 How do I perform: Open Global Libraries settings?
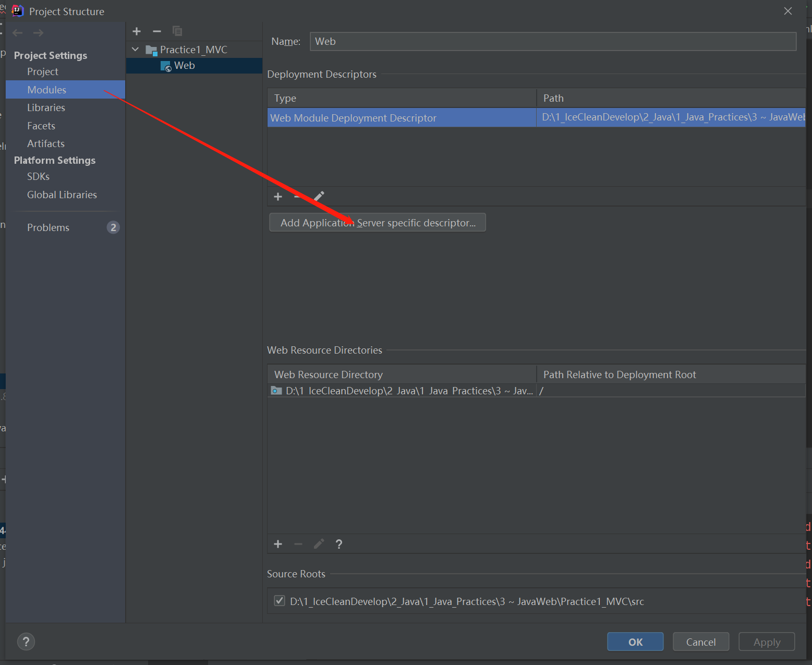pyautogui.click(x=62, y=195)
